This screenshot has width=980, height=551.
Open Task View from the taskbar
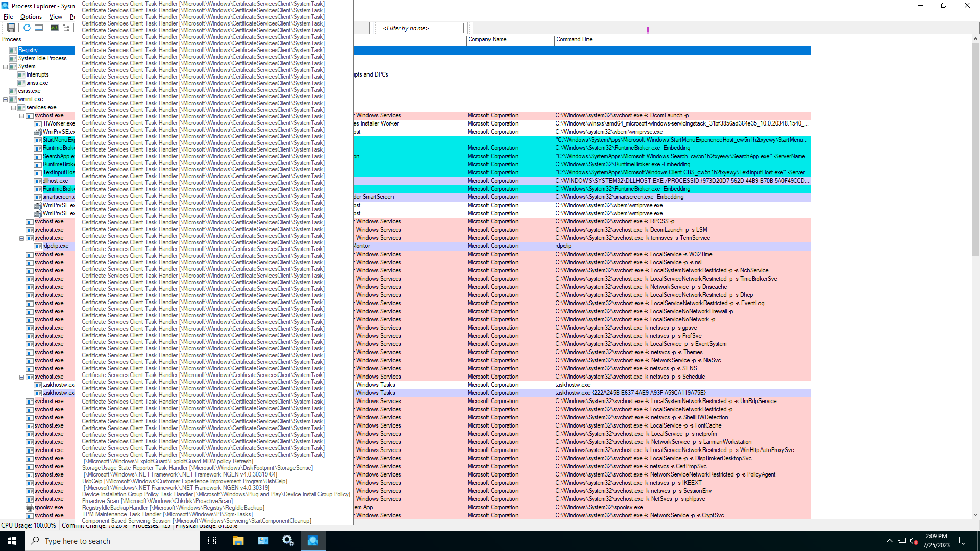[x=212, y=541]
